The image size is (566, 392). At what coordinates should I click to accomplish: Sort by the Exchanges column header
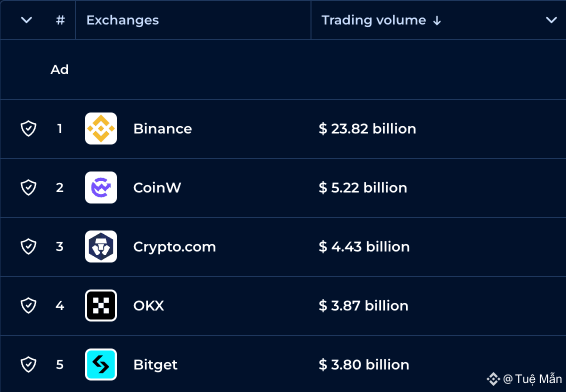(122, 20)
